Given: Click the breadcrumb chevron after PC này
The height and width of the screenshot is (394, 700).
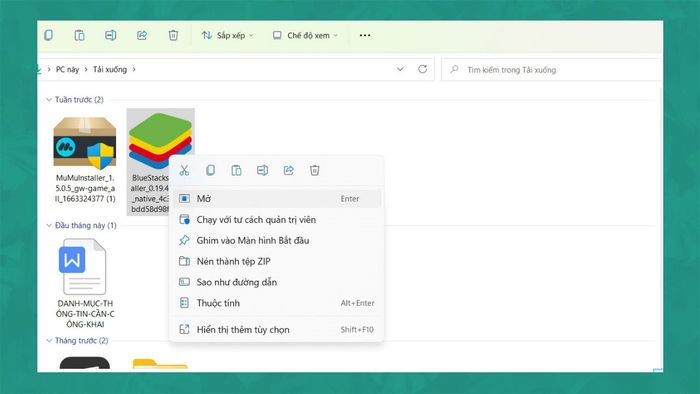Looking at the screenshot, I should coord(86,70).
